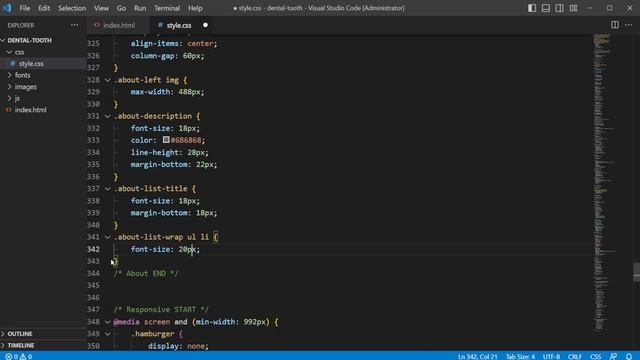Click the code minimap overview
Screen dimensions: 640x360
[x=605, y=183]
